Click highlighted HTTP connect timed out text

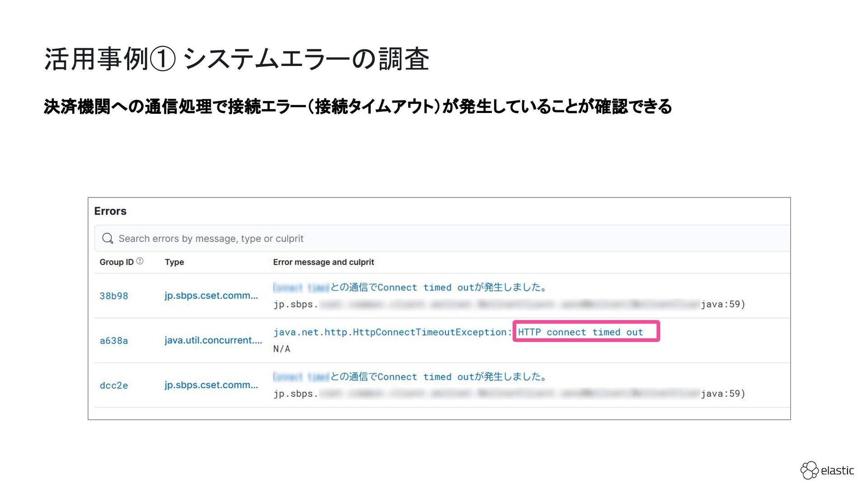click(580, 332)
